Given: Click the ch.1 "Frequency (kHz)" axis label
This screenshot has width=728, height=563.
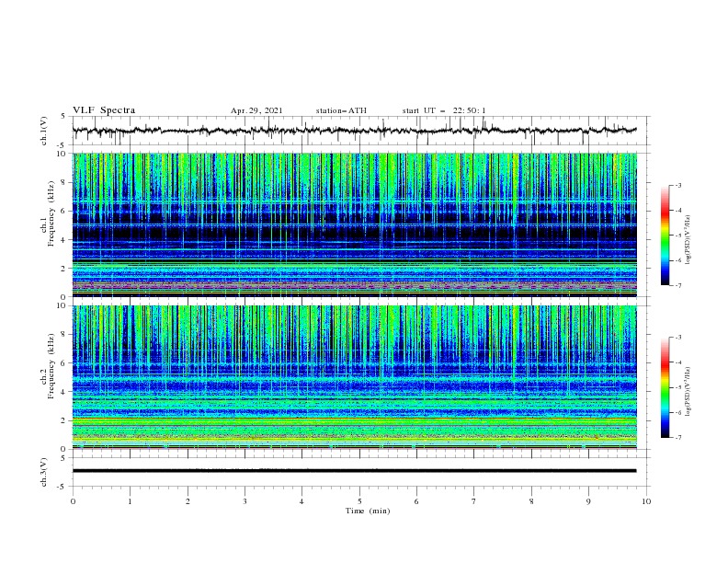Looking at the screenshot, I should click(x=51, y=214).
